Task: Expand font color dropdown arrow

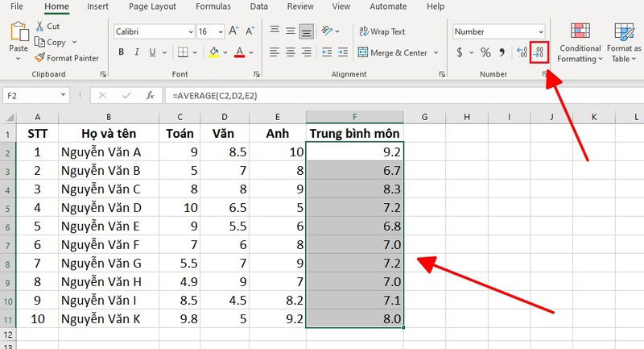Action: click(251, 52)
